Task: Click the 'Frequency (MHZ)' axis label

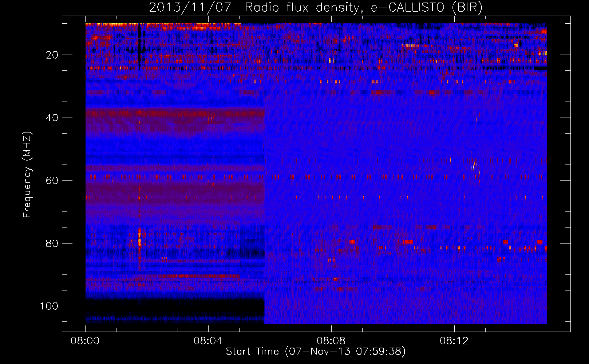Action: click(x=27, y=175)
